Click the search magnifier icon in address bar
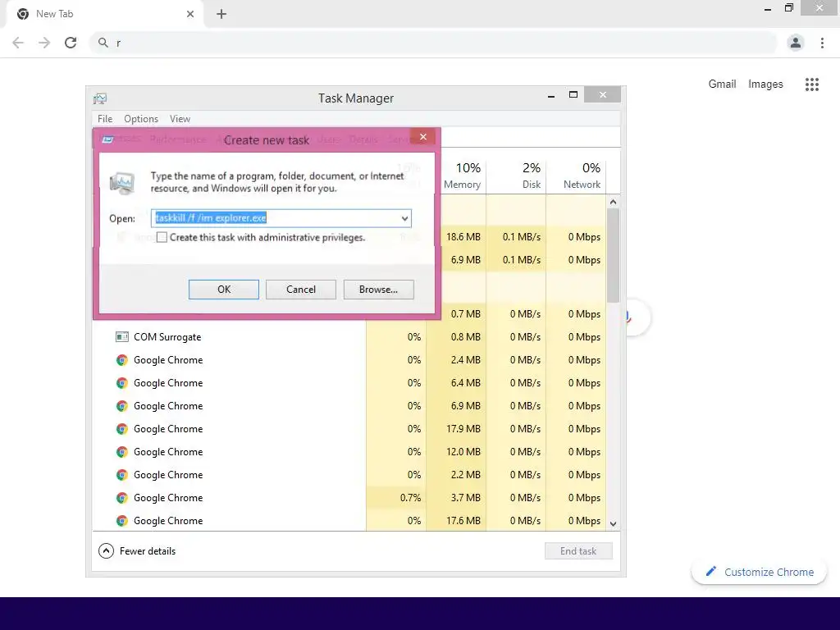840x630 pixels. (103, 43)
